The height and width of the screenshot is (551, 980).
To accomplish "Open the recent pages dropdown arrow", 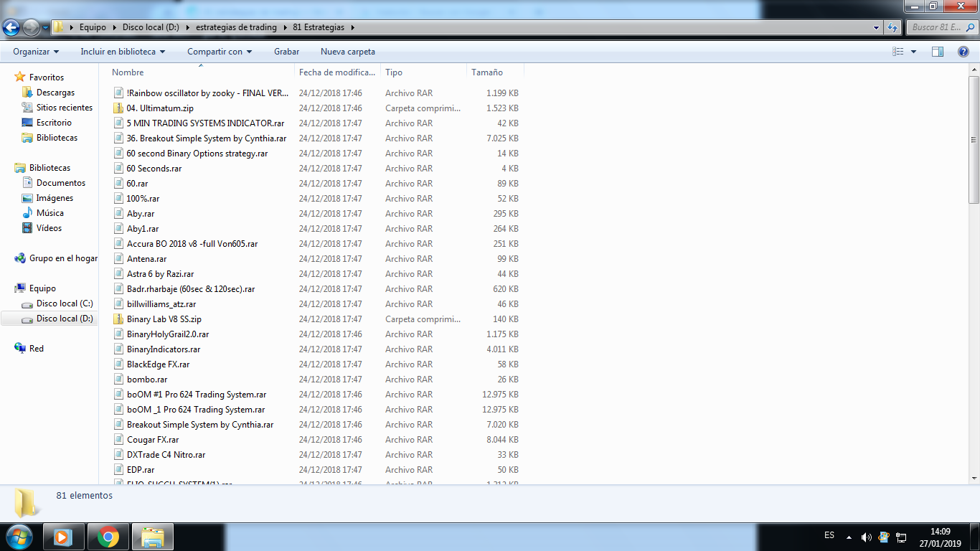I will pos(45,27).
